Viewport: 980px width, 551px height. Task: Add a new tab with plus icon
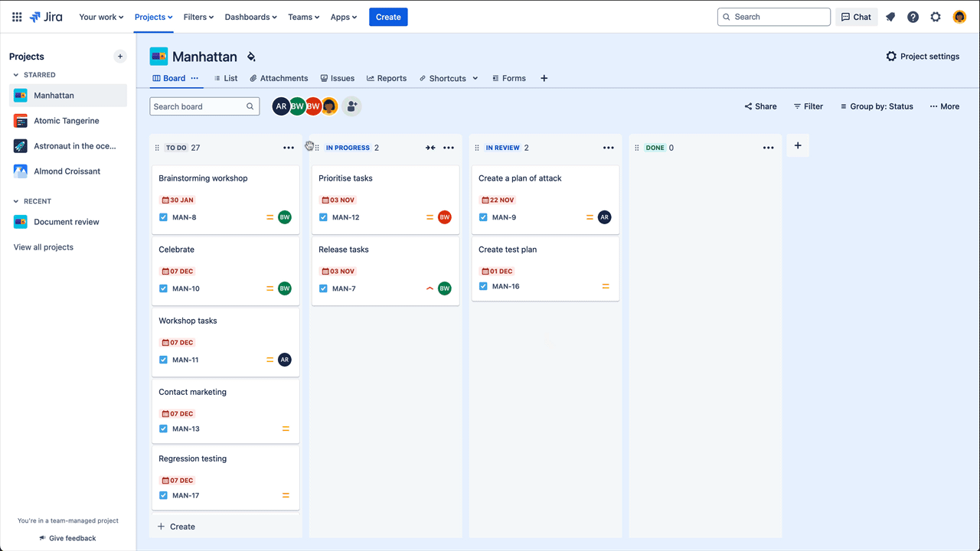point(544,78)
